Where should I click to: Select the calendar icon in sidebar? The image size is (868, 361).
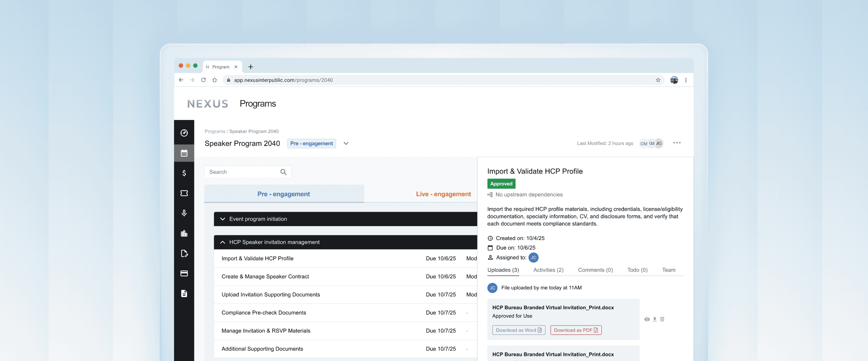[184, 153]
